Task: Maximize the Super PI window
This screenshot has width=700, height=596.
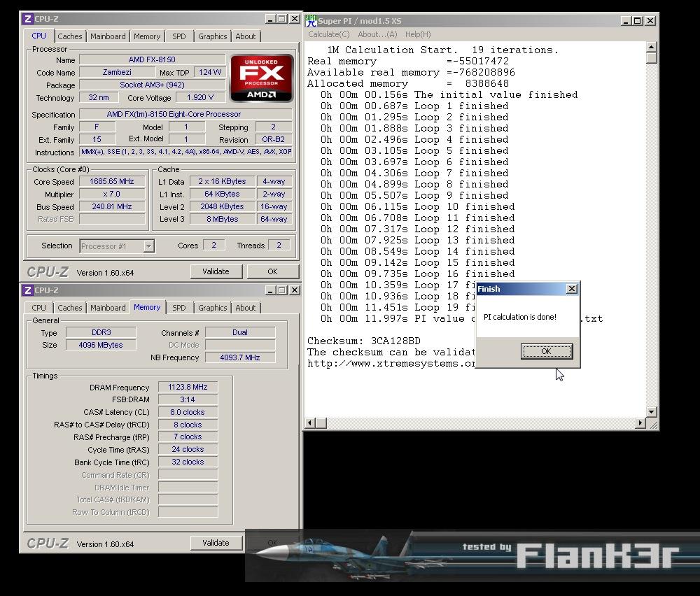Action: click(x=638, y=20)
